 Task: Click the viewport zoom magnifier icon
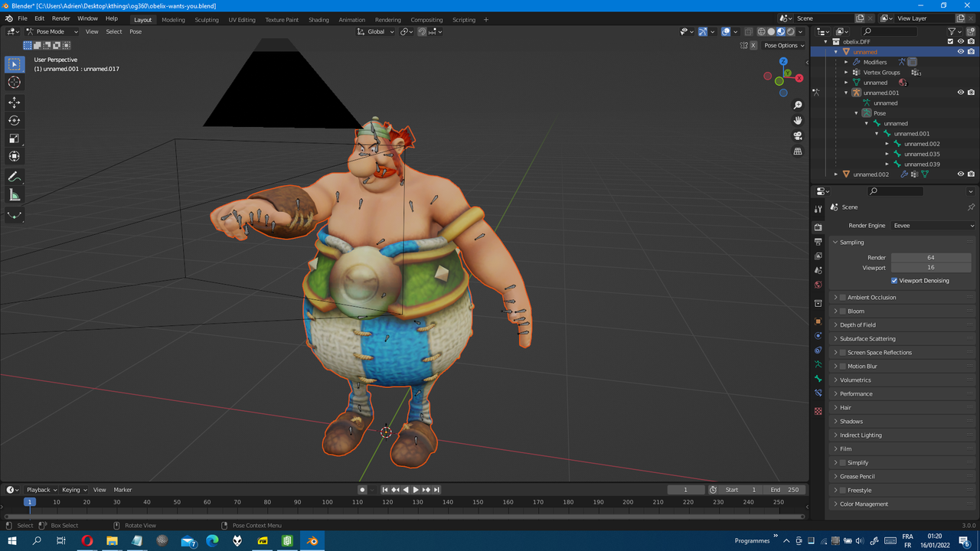pos(798,105)
